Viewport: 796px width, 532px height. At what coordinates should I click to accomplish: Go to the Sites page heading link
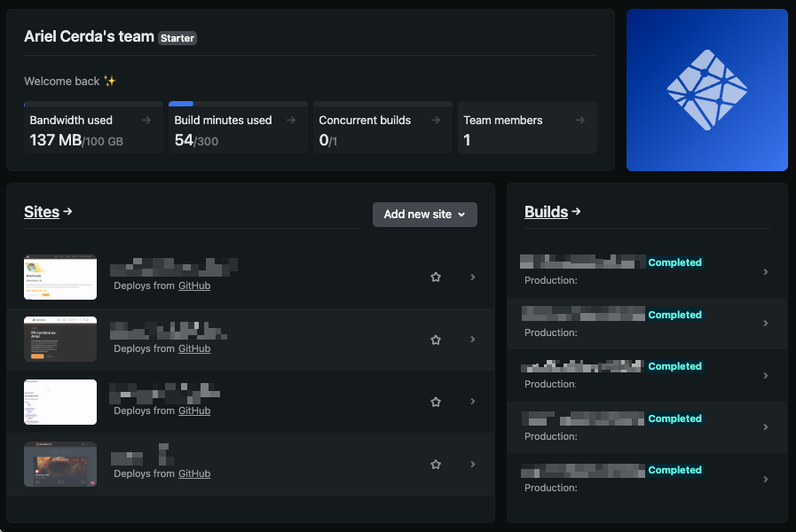[48, 212]
